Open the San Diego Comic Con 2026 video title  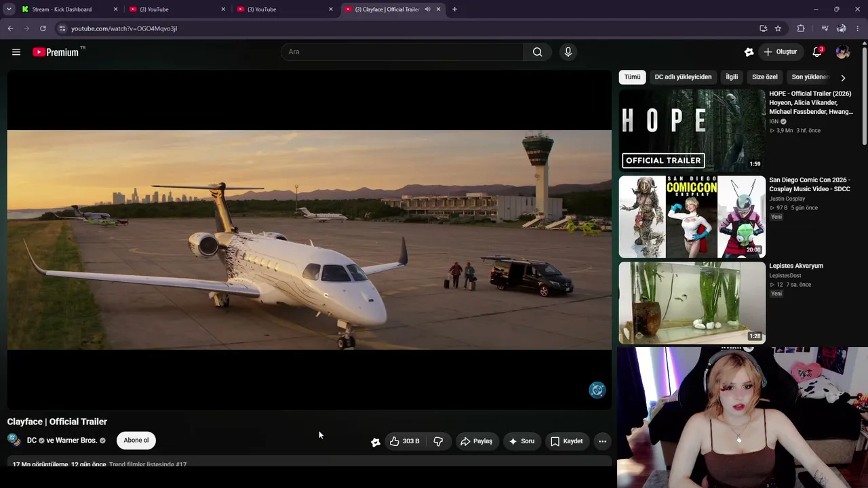coord(810,184)
